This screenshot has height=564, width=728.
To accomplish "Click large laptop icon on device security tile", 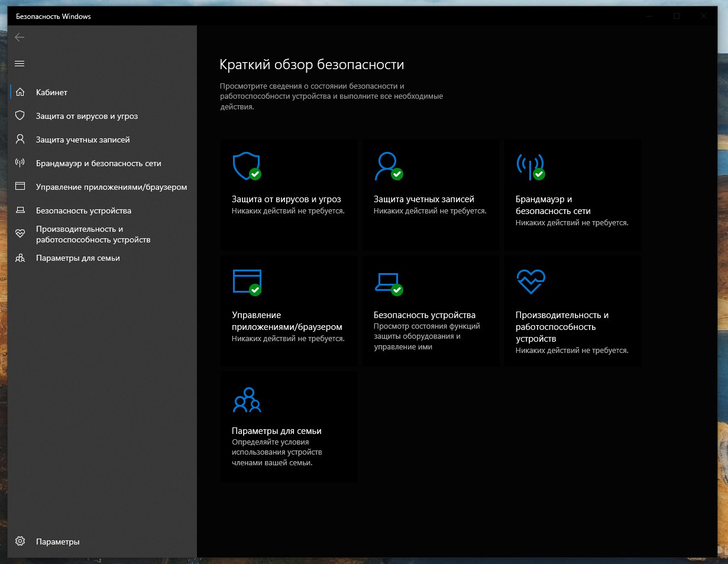I will pyautogui.click(x=389, y=283).
